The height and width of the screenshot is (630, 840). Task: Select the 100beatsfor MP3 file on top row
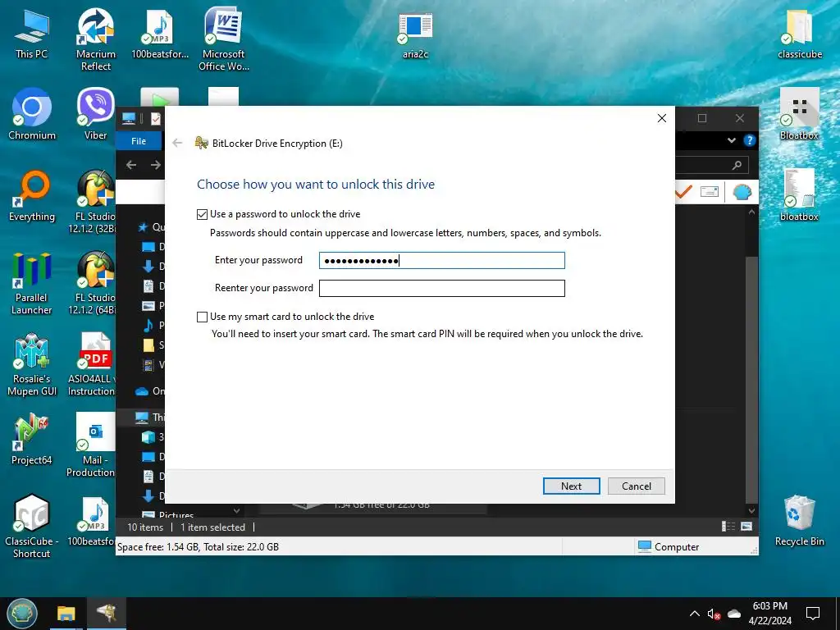(160, 33)
